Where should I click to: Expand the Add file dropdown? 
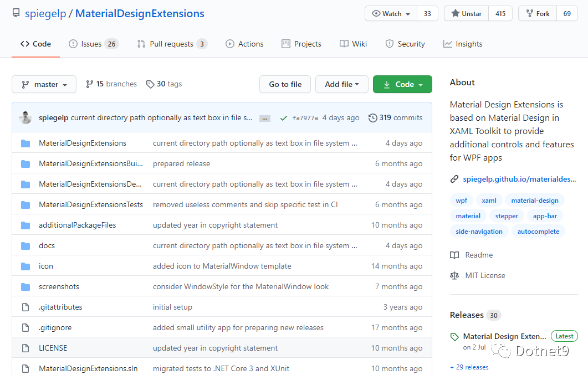point(341,84)
